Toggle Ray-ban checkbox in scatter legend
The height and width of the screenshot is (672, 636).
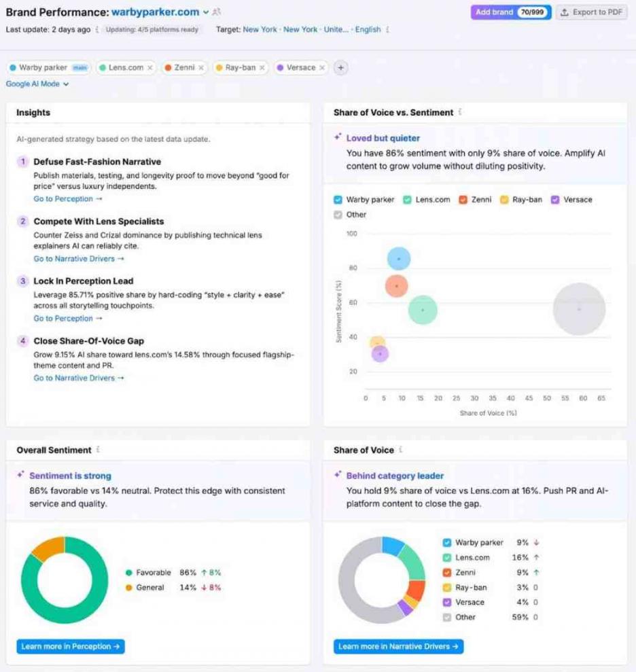[x=504, y=200]
